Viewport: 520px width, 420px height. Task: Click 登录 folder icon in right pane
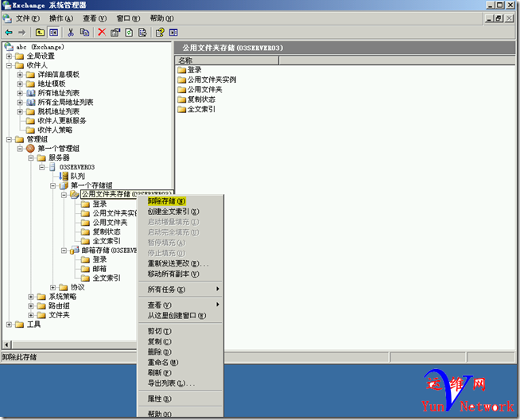[x=181, y=70]
